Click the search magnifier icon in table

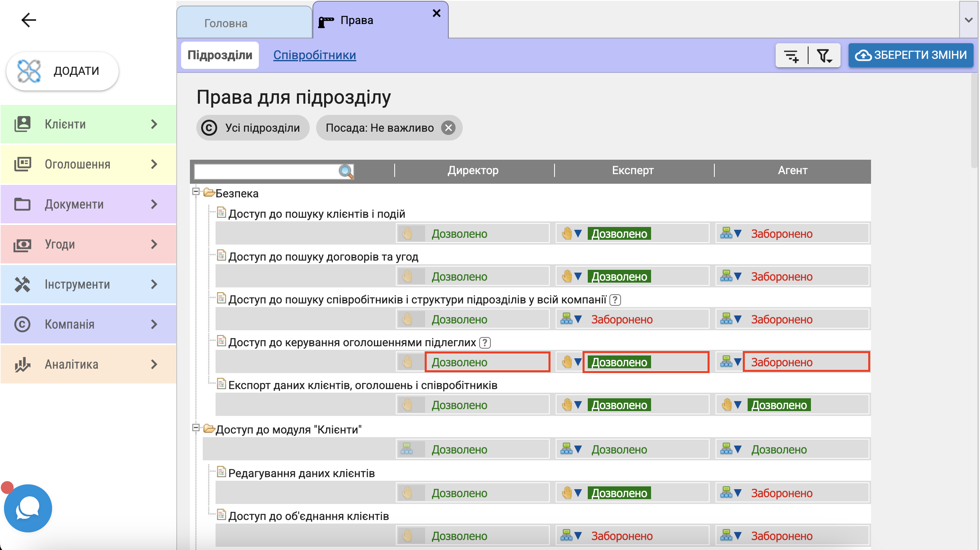click(x=345, y=171)
